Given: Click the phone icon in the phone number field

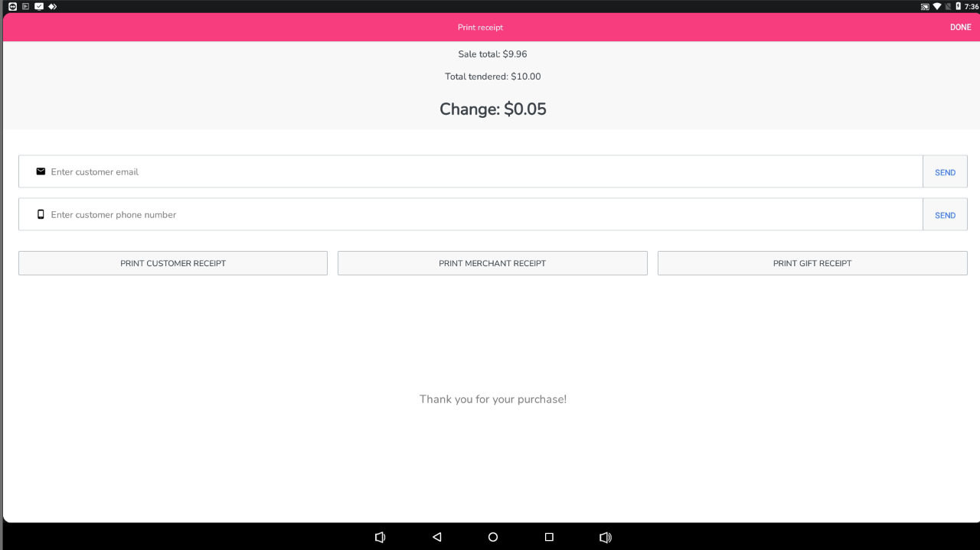Looking at the screenshot, I should (x=41, y=214).
